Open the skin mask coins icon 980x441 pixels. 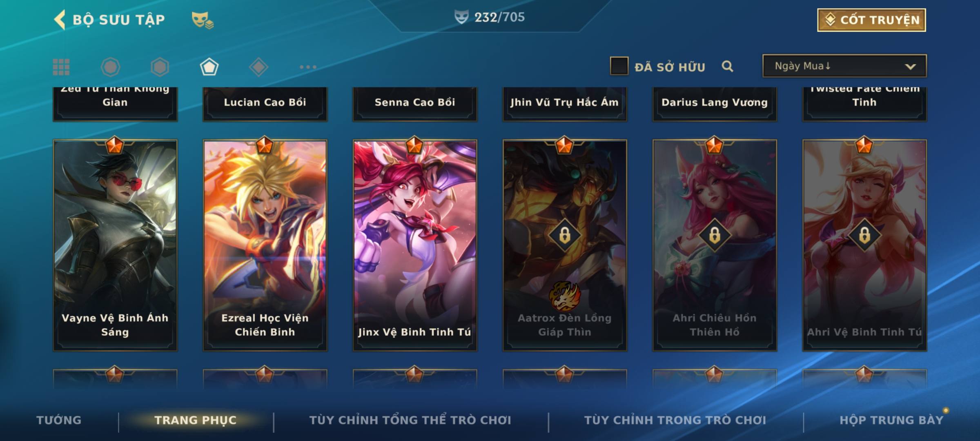point(203,20)
